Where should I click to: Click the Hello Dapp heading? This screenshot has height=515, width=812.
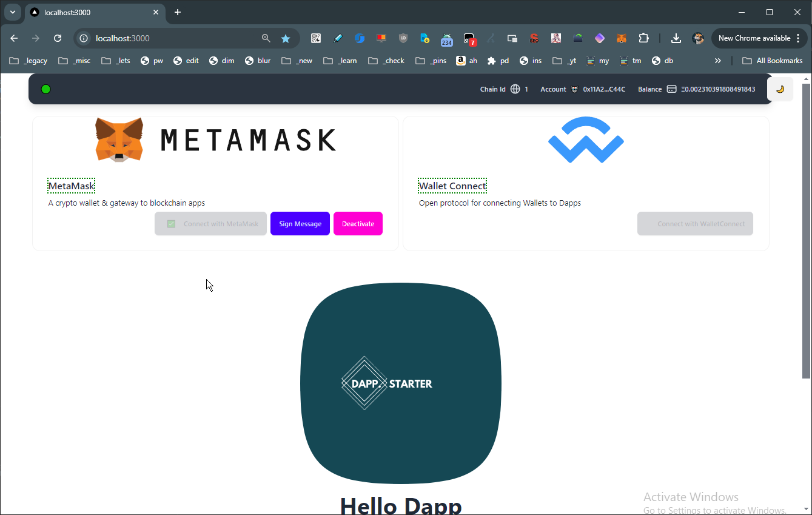(401, 506)
